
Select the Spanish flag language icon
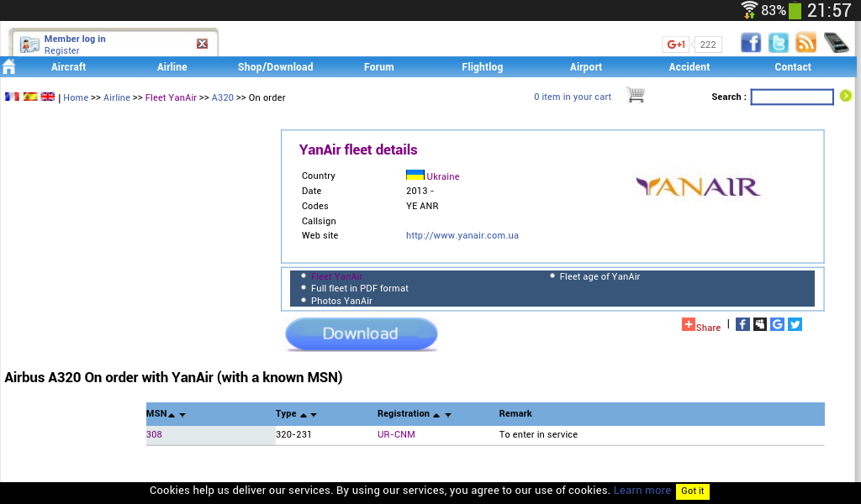pos(30,97)
